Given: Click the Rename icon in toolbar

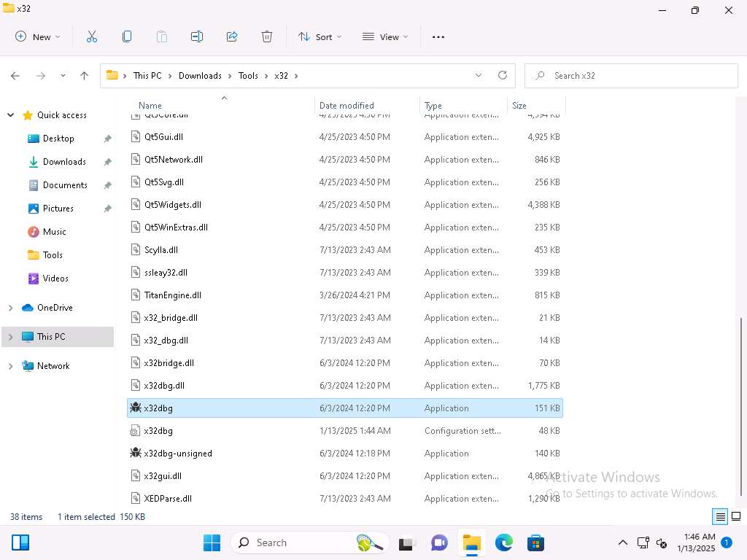Looking at the screenshot, I should (197, 36).
